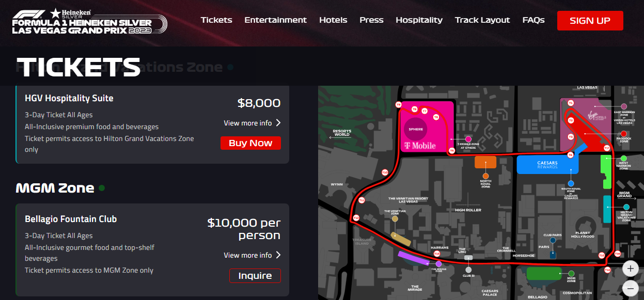The width and height of the screenshot is (644, 300).
Task: Zoom in on the track map
Action: click(x=630, y=269)
